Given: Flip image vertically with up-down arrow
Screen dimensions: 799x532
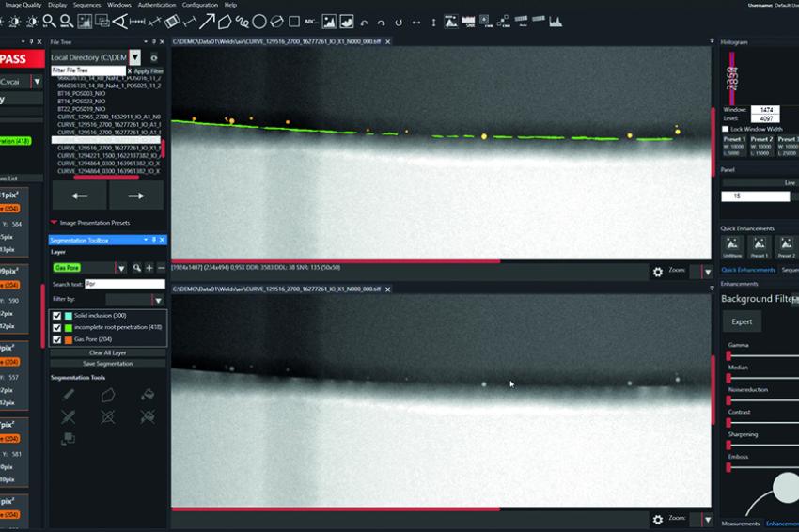Looking at the screenshot, I should [433, 23].
